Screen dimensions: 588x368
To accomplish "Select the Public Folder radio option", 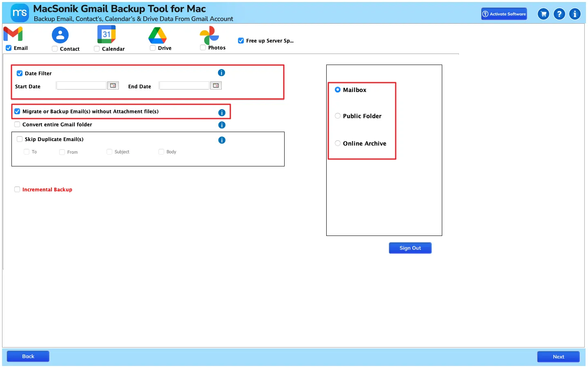I will point(338,116).
